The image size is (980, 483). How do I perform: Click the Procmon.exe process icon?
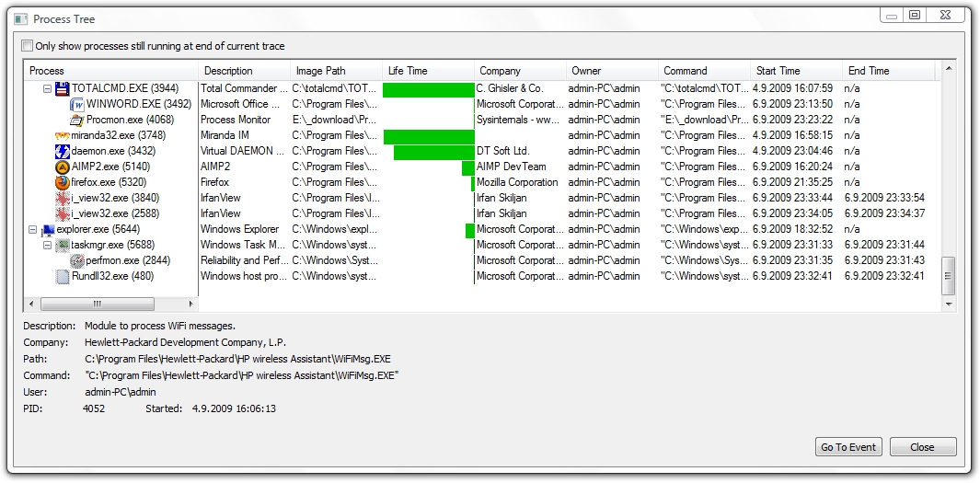coord(77,120)
